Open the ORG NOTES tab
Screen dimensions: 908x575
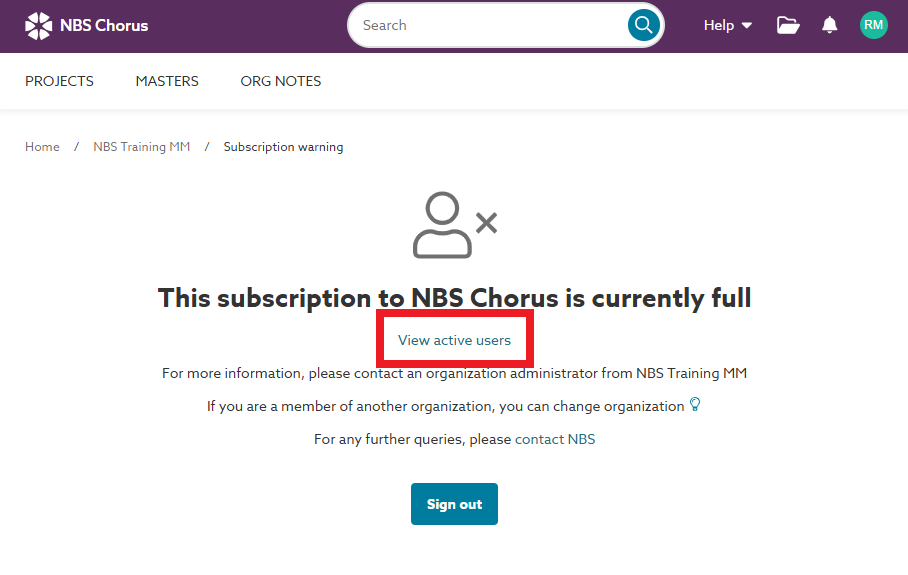[x=281, y=81]
